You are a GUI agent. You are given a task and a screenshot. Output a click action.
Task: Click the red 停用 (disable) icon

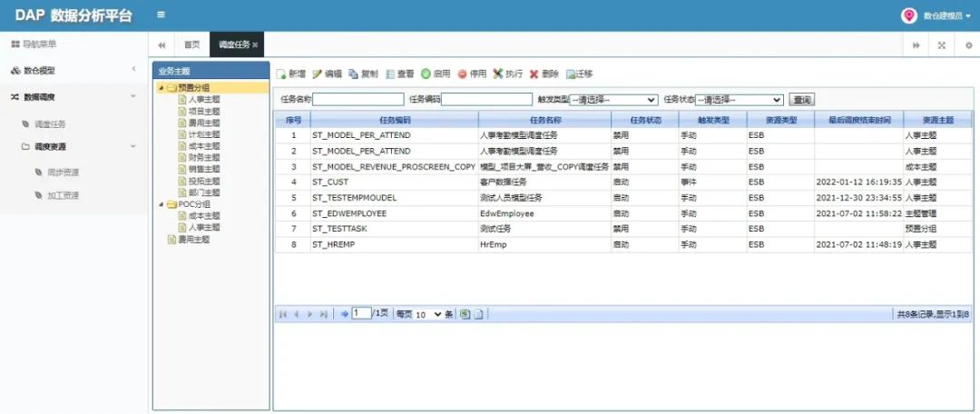pyautogui.click(x=462, y=74)
